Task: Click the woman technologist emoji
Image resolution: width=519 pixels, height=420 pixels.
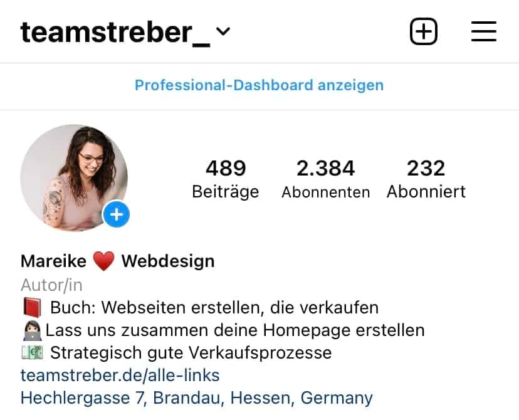Action: (x=33, y=330)
